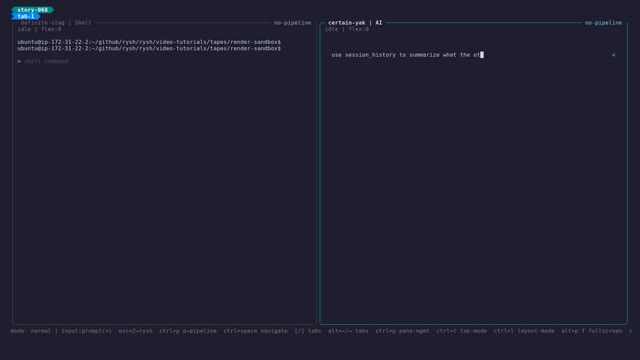Click "ctrl+t tab-mode" status hint

(x=461, y=331)
